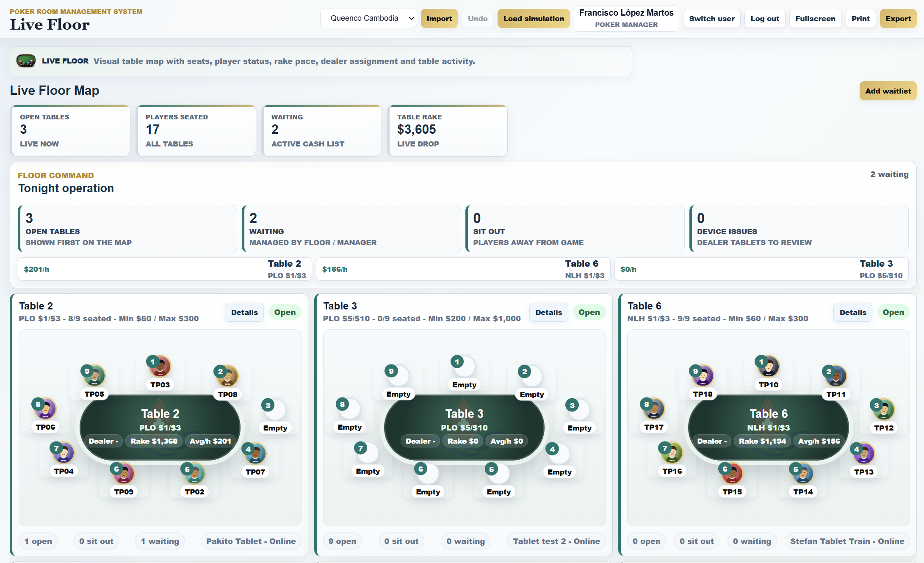The height and width of the screenshot is (563, 924).
Task: Select empty seat 3 at Table 2
Action: [275, 410]
